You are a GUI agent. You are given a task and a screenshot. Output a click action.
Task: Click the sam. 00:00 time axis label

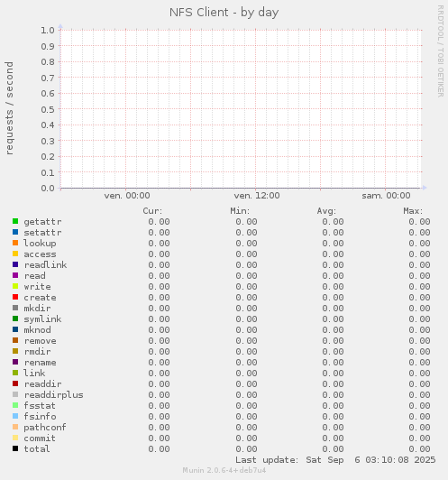pyautogui.click(x=386, y=196)
